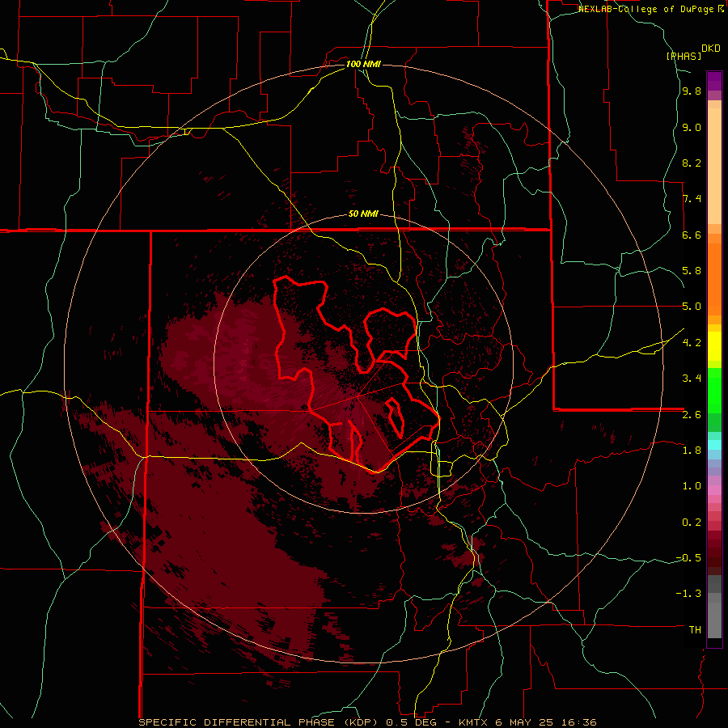Click the KMTX station identifier
The image size is (728, 728).
tap(473, 722)
